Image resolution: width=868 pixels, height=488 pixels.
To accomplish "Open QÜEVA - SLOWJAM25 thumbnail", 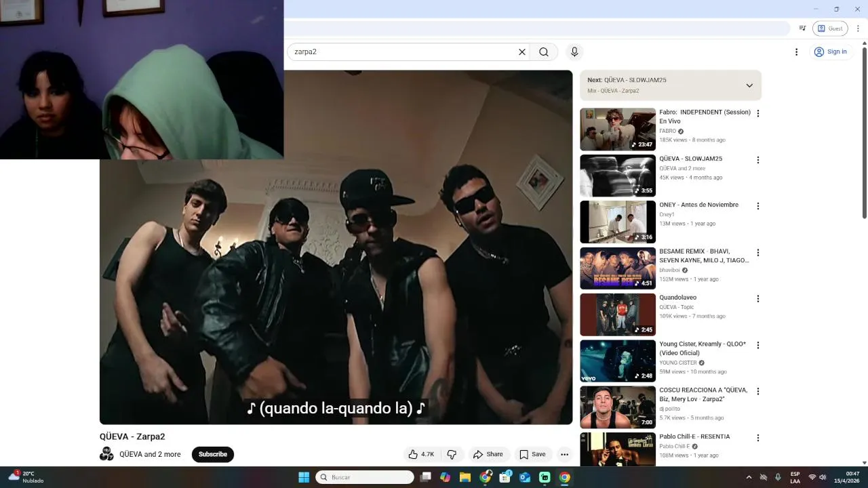I will pos(618,176).
